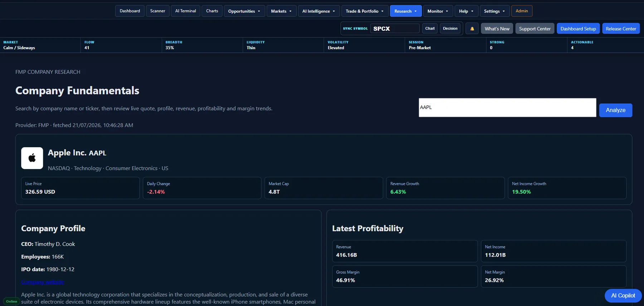The image size is (644, 306).
Task: Focus the SPCX sync symbol field
Action: 395,29
